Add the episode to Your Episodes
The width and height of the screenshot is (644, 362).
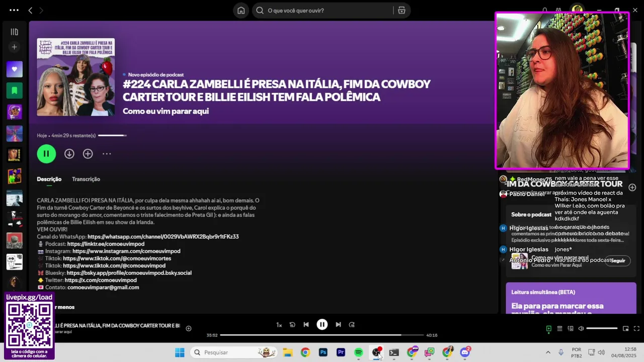pos(88,154)
